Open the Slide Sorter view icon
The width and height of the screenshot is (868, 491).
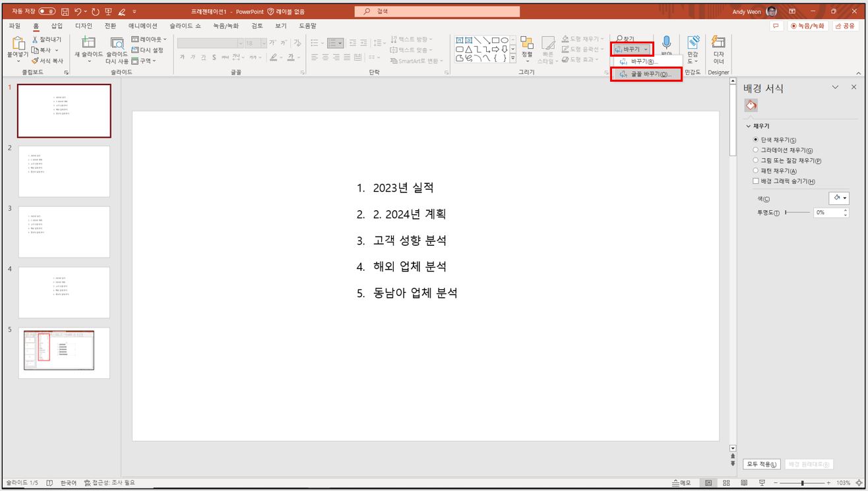727,482
